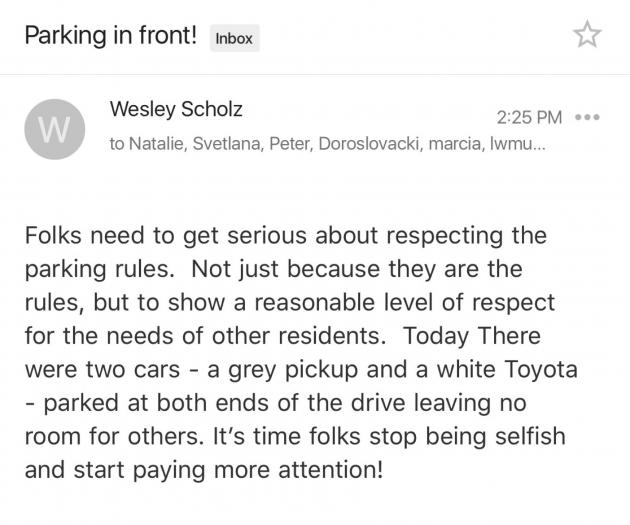Click the final line "and start paying more attention!"

click(x=203, y=468)
